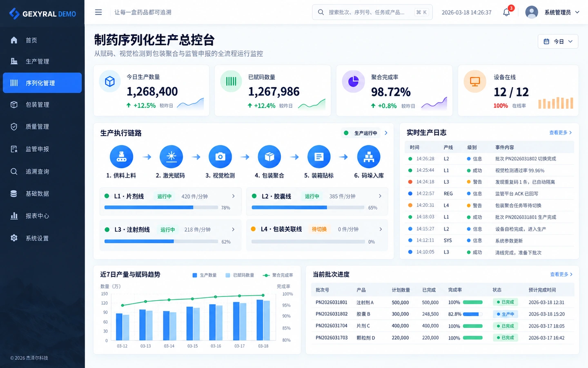Expand the L2 · 胶囊线 card chevron
The height and width of the screenshot is (368, 588).
[380, 196]
